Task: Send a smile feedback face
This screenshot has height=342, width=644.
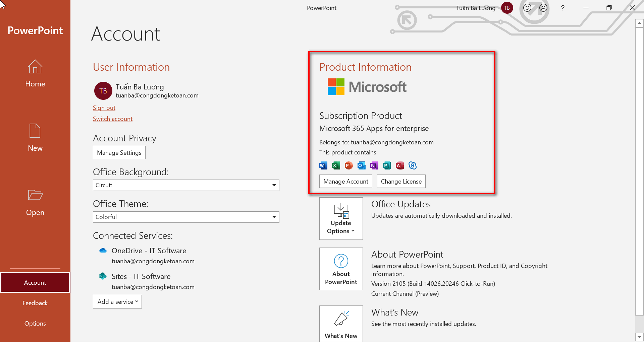Action: (x=527, y=8)
